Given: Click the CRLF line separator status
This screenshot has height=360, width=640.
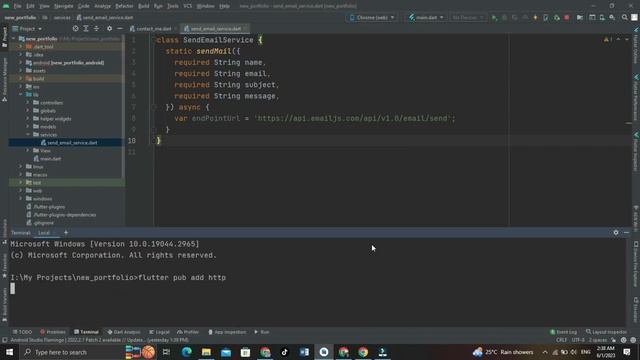Looking at the screenshot, I should (561, 340).
